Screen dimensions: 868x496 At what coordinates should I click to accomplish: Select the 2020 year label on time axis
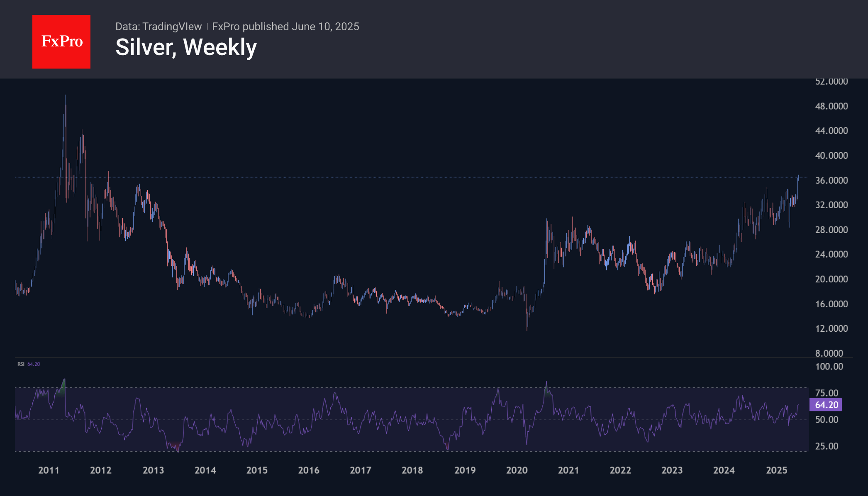[x=517, y=470]
